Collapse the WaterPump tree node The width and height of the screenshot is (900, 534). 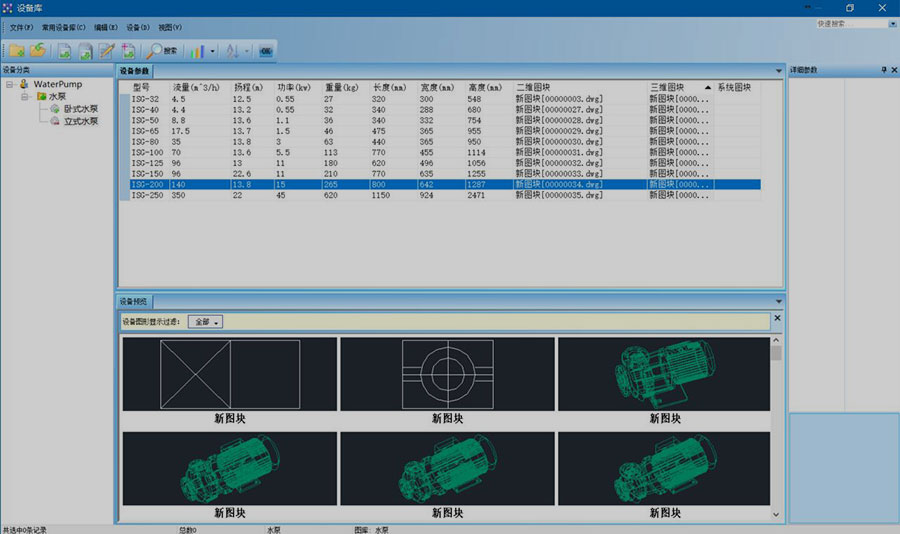click(9, 85)
